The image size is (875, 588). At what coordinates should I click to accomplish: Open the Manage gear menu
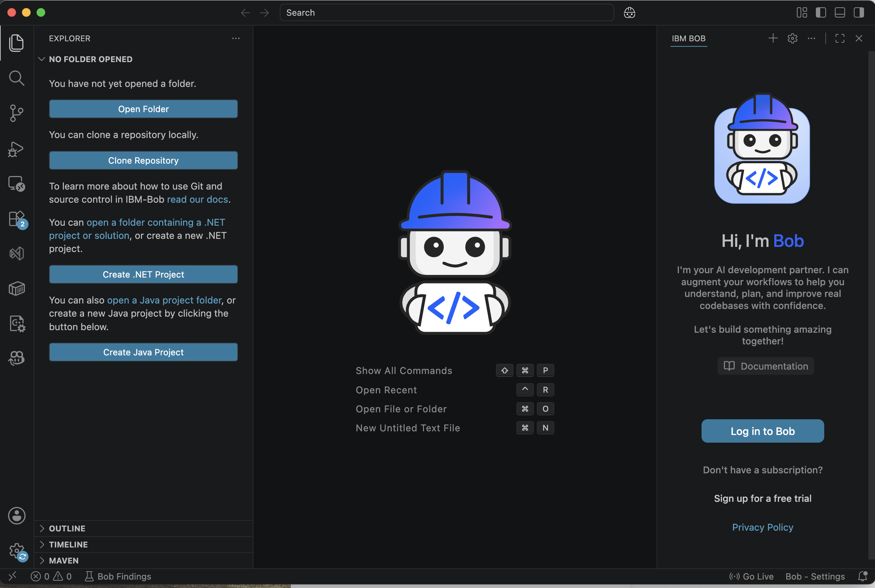pos(16,551)
